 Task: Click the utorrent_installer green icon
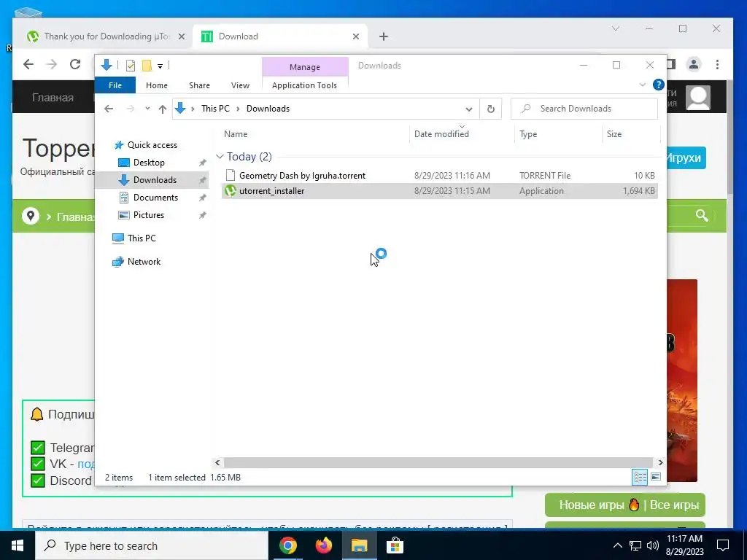231,191
